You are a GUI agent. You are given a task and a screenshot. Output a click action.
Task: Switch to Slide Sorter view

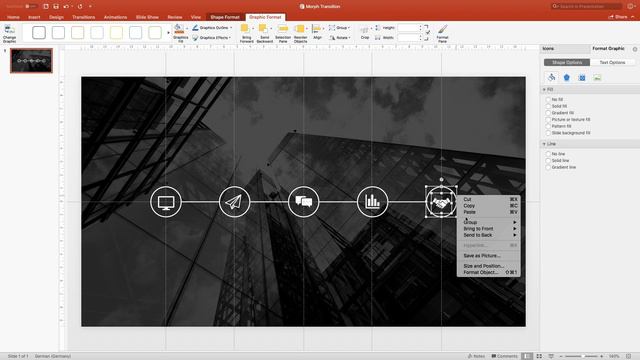pos(539,356)
